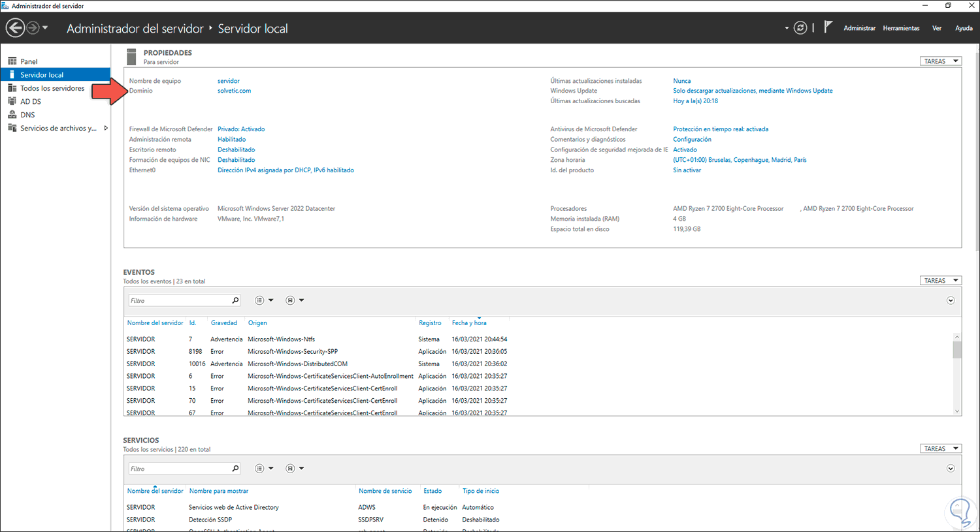Click the refresh icon in the header

tap(800, 28)
